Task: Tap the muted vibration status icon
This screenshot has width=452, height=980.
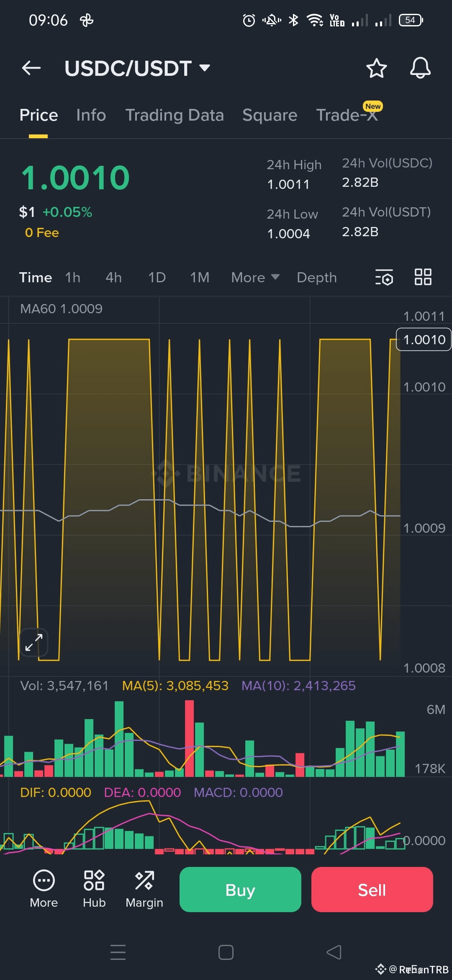Action: (272, 20)
